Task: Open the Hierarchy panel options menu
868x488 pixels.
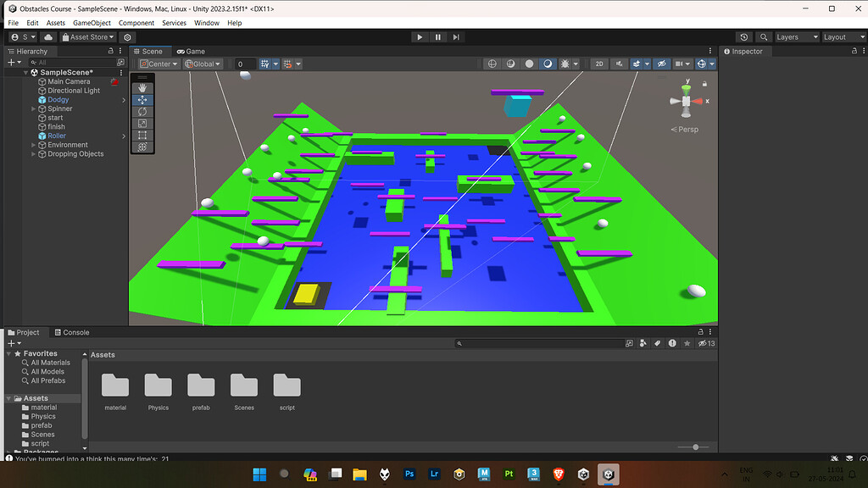Action: point(120,51)
